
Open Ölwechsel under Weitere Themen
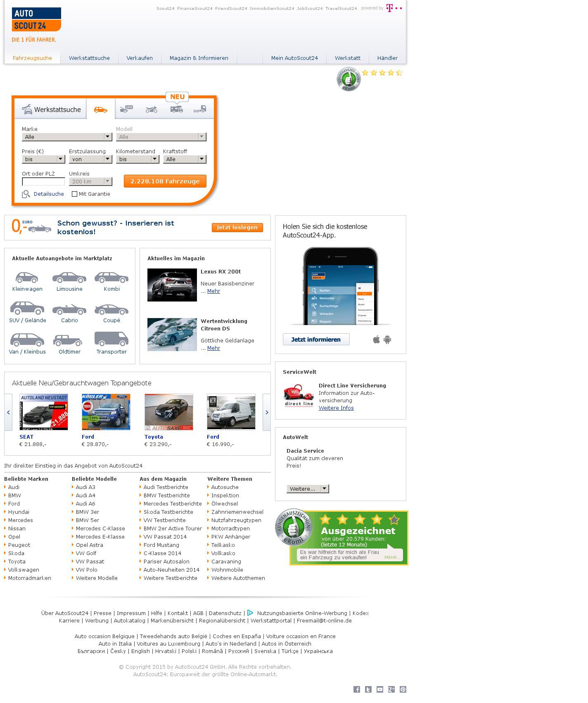(x=225, y=503)
